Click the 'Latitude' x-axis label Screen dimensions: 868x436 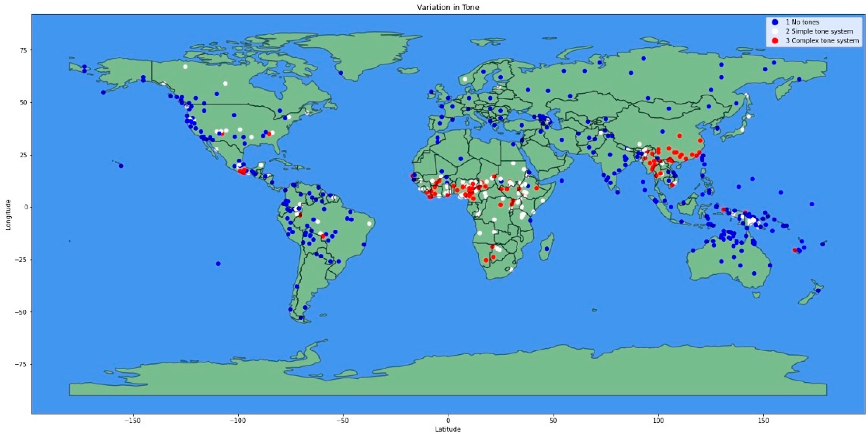pyautogui.click(x=448, y=429)
